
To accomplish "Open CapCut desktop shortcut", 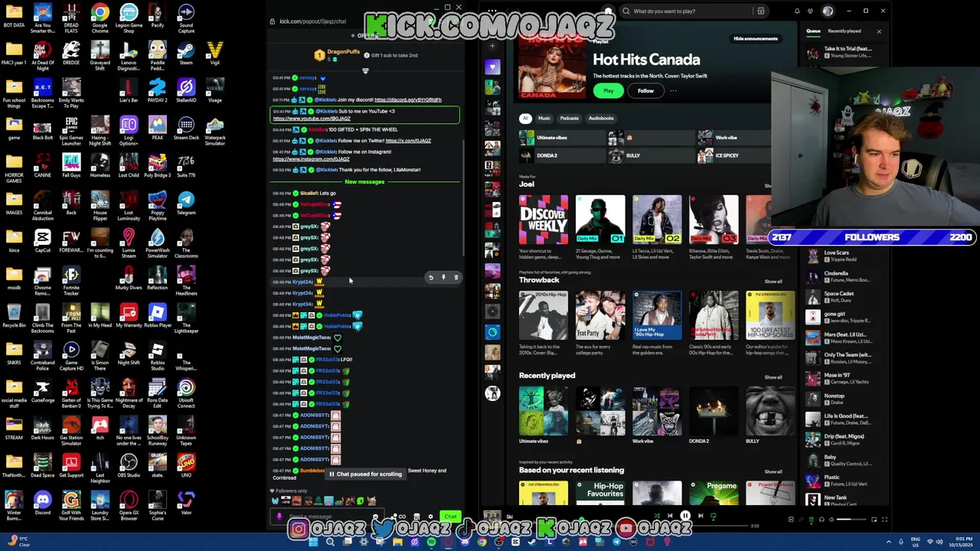I will pyautogui.click(x=42, y=241).
